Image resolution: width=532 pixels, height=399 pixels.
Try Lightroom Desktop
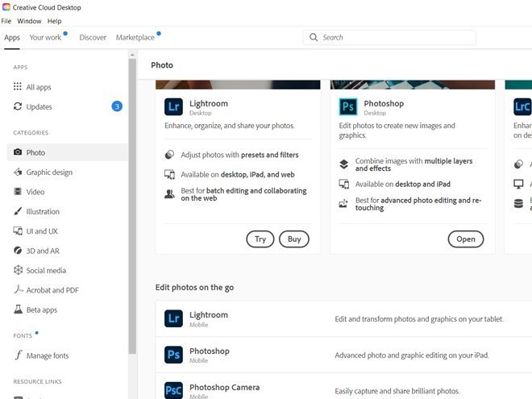[260, 239]
